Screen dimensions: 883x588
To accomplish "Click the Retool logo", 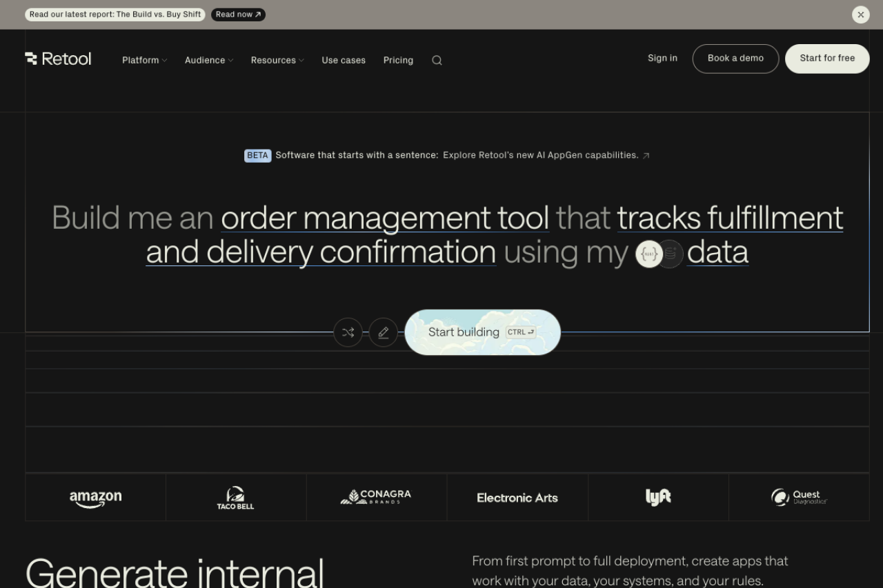I will click(58, 59).
